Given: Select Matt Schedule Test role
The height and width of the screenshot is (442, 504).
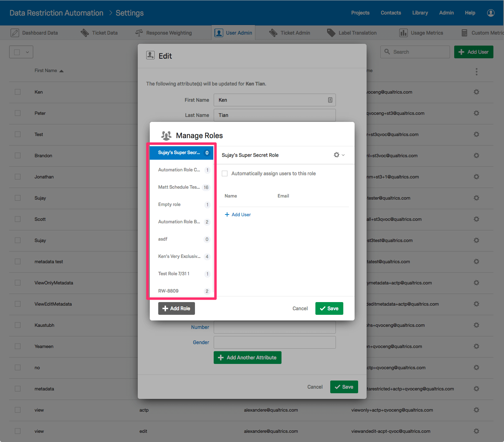Looking at the screenshot, I should [182, 187].
